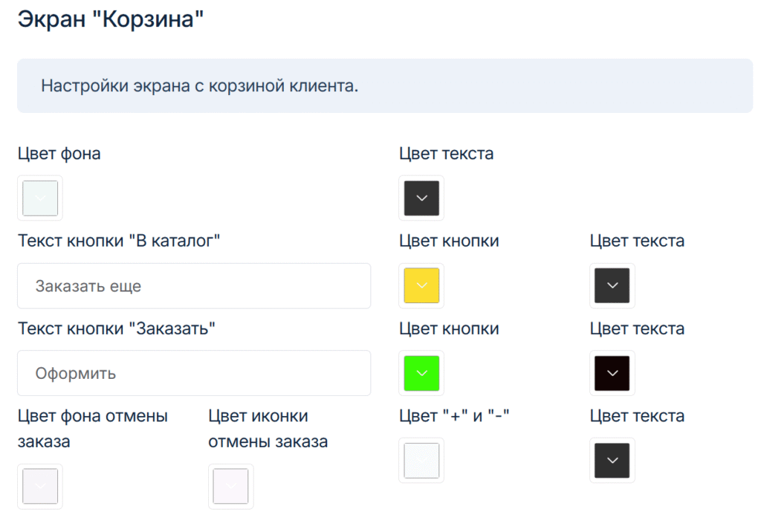The width and height of the screenshot is (761, 532).
Task: Click the "Текст кнопки Заказать" label
Action: 116,328
